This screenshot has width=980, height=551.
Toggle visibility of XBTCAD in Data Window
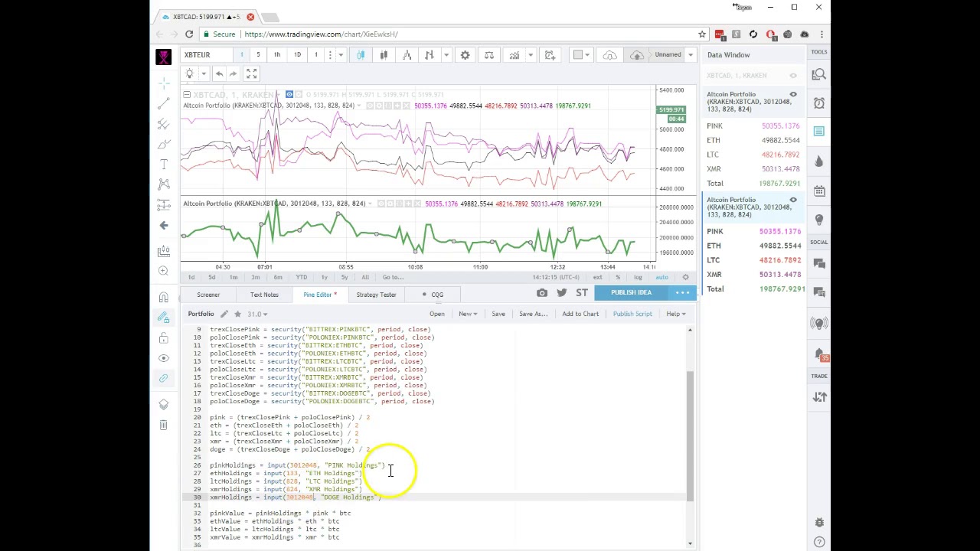793,75
